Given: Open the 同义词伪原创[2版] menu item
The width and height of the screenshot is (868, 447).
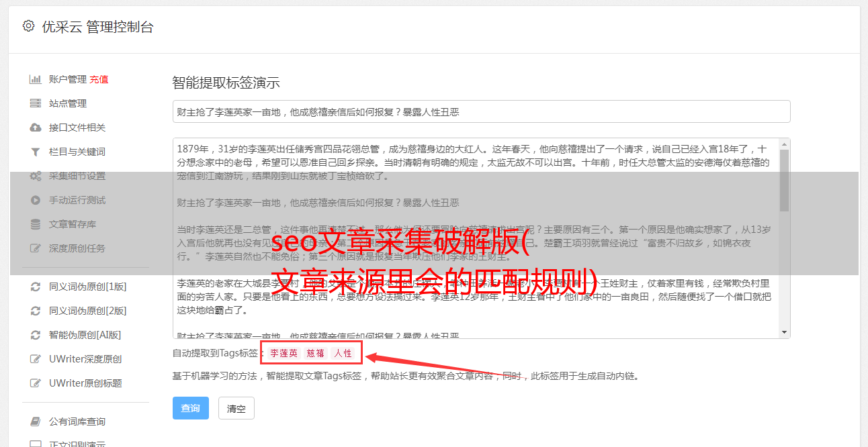Looking at the screenshot, I should (87, 311).
